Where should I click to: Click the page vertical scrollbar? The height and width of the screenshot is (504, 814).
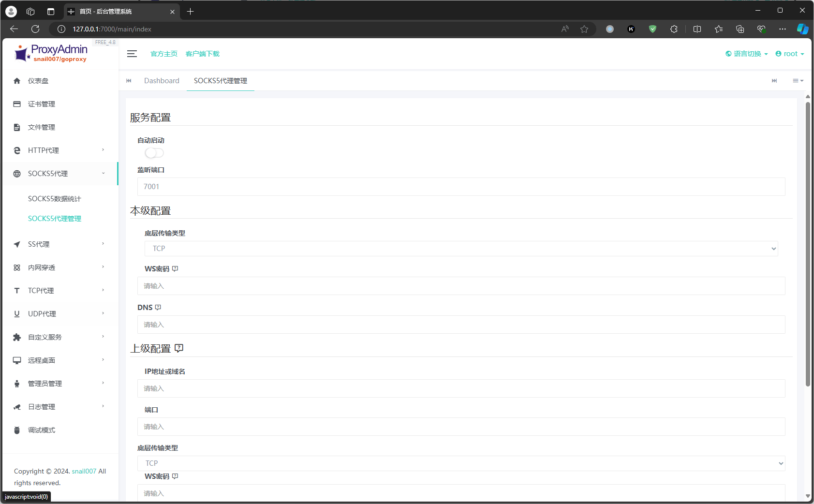(x=808, y=242)
